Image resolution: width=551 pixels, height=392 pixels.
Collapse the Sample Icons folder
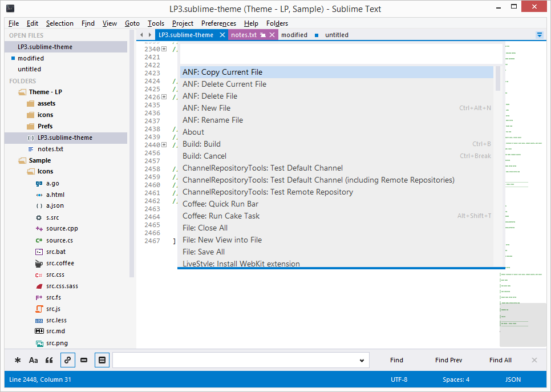click(x=31, y=172)
